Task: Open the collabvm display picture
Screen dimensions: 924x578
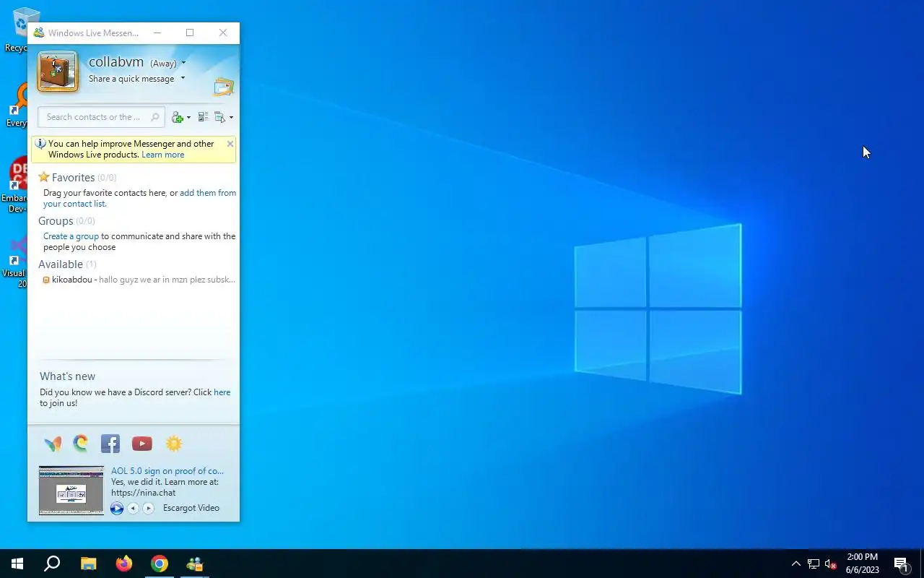Action: (58, 71)
